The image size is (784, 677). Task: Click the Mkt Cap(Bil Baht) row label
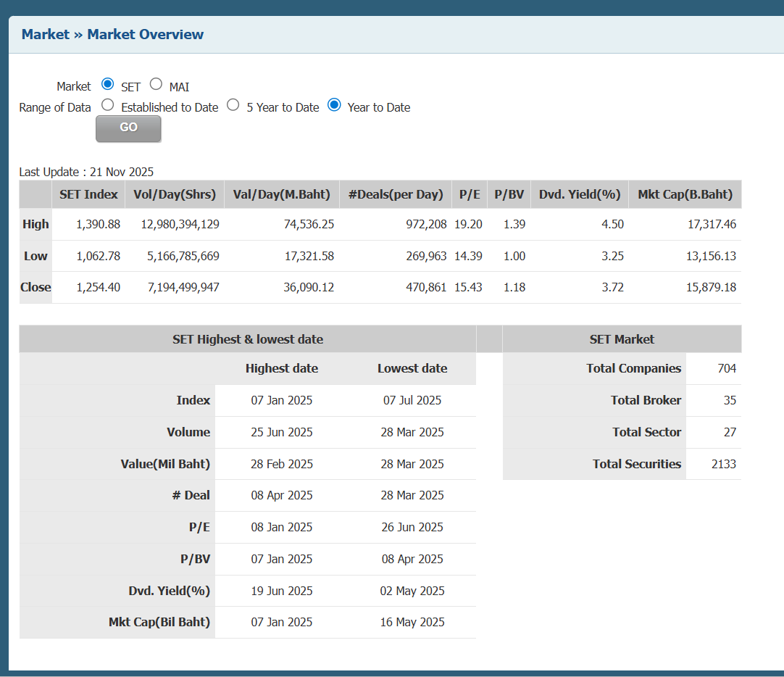click(x=159, y=623)
